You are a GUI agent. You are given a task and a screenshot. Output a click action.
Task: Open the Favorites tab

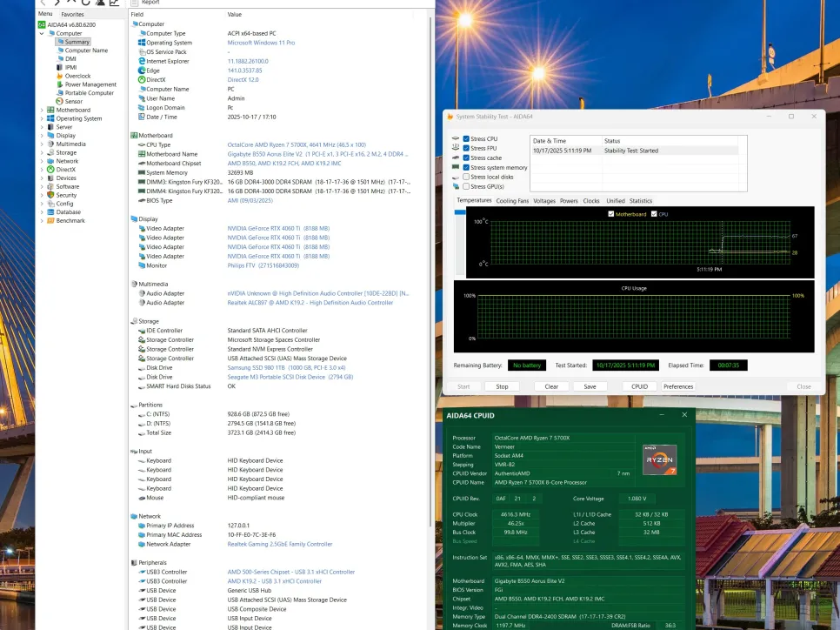[x=72, y=15]
